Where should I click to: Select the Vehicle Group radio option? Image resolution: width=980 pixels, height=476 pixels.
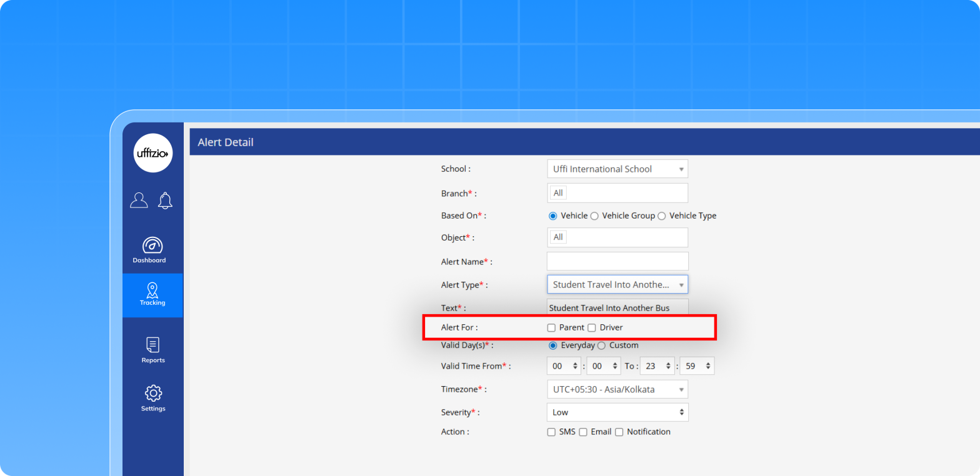coord(594,216)
